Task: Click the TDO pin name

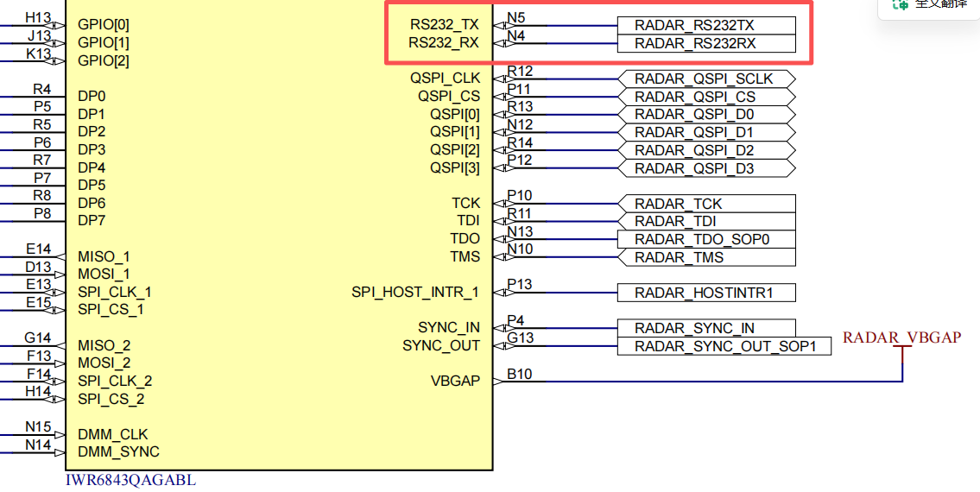Action: 465,239
